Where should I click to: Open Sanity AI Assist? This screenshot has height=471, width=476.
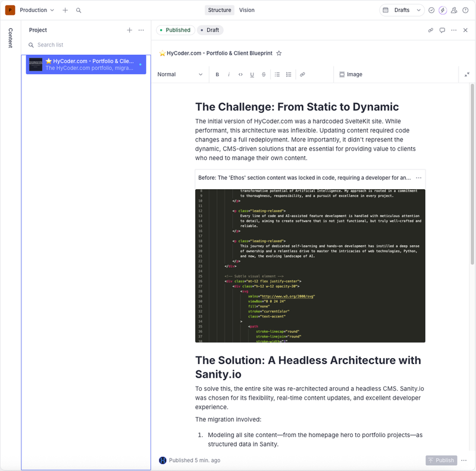click(443, 10)
